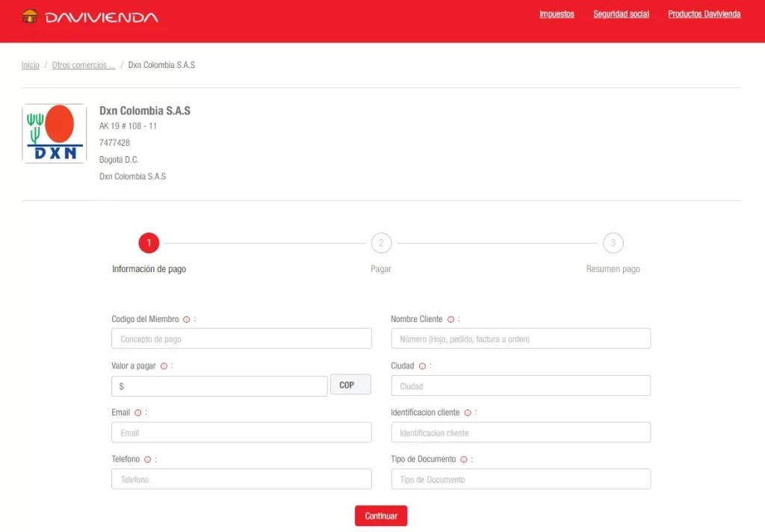Click the COP currency button

(351, 385)
